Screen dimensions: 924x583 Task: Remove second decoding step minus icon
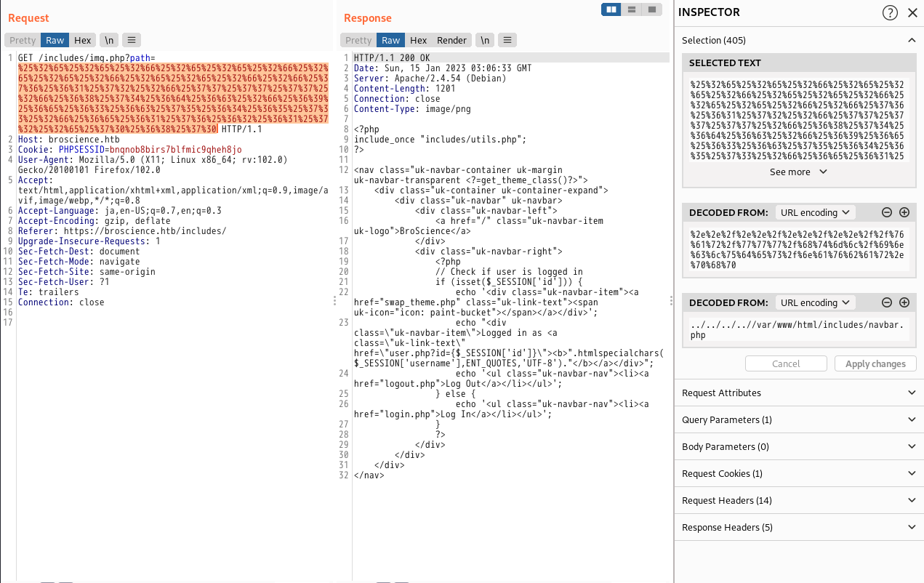(x=887, y=302)
